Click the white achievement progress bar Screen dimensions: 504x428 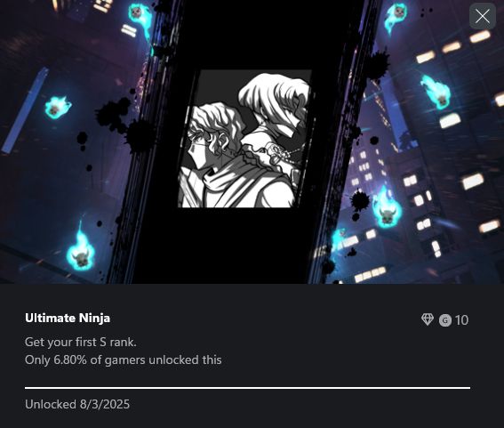pyautogui.click(x=247, y=388)
